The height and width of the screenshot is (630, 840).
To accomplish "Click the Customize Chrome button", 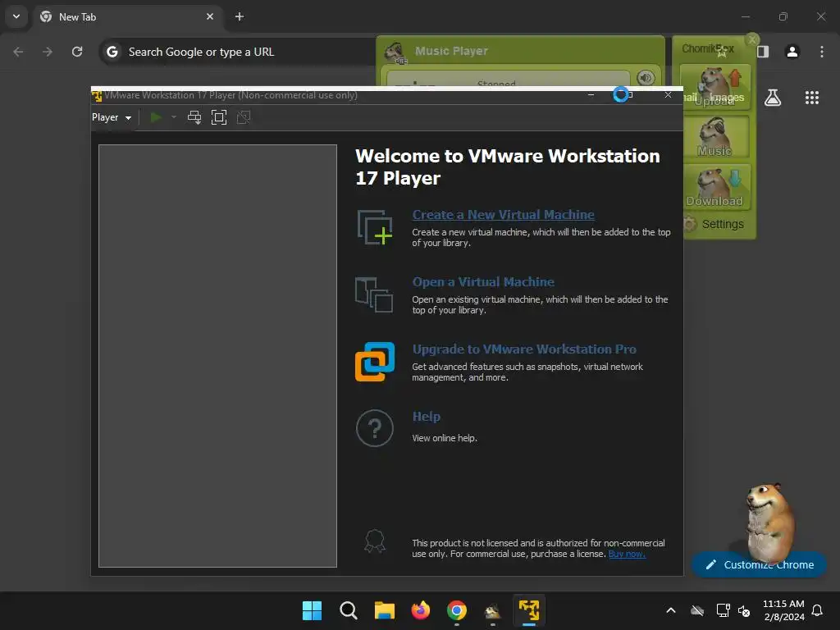I will coord(759,564).
